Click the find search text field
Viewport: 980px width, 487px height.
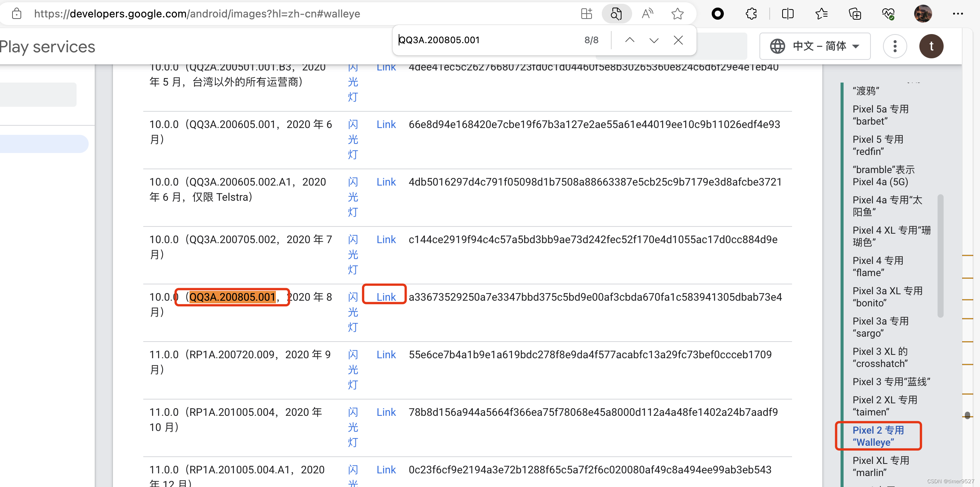487,40
